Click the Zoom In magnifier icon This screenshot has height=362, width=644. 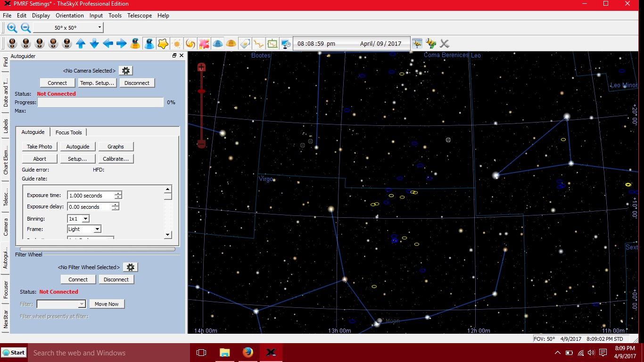pos(12,28)
